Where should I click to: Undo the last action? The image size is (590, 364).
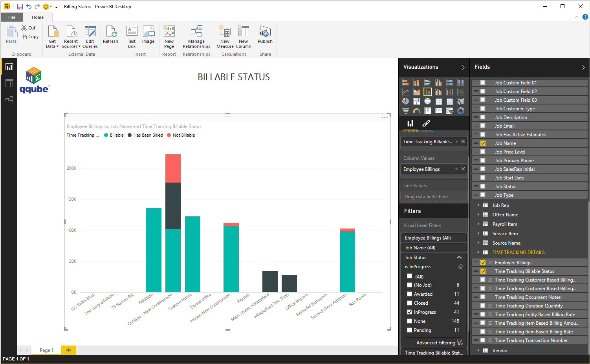(x=29, y=6)
